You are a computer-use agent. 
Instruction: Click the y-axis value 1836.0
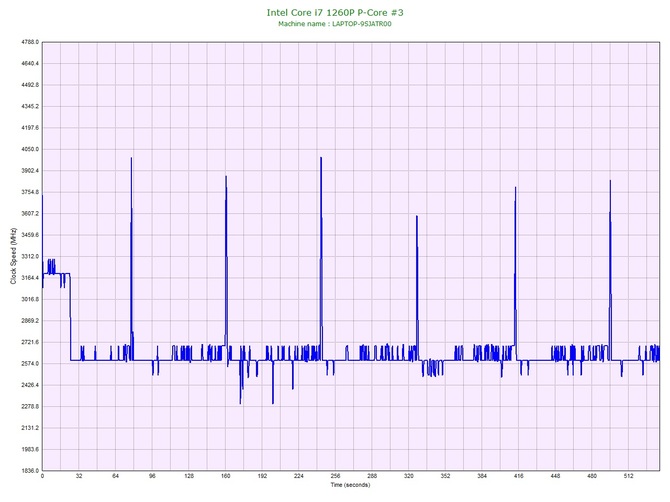pyautogui.click(x=30, y=471)
